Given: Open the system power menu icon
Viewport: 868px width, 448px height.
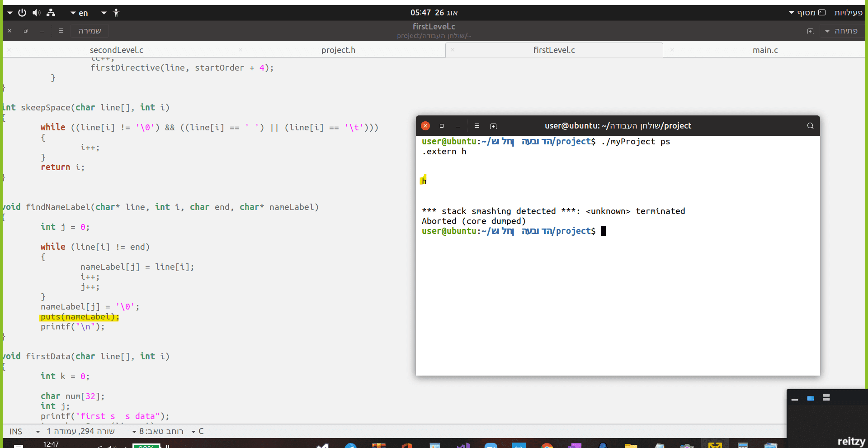Looking at the screenshot, I should pos(22,13).
